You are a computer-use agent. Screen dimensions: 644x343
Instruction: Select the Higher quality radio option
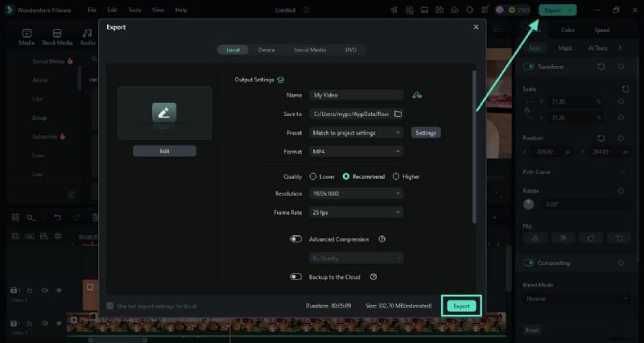[396, 176]
